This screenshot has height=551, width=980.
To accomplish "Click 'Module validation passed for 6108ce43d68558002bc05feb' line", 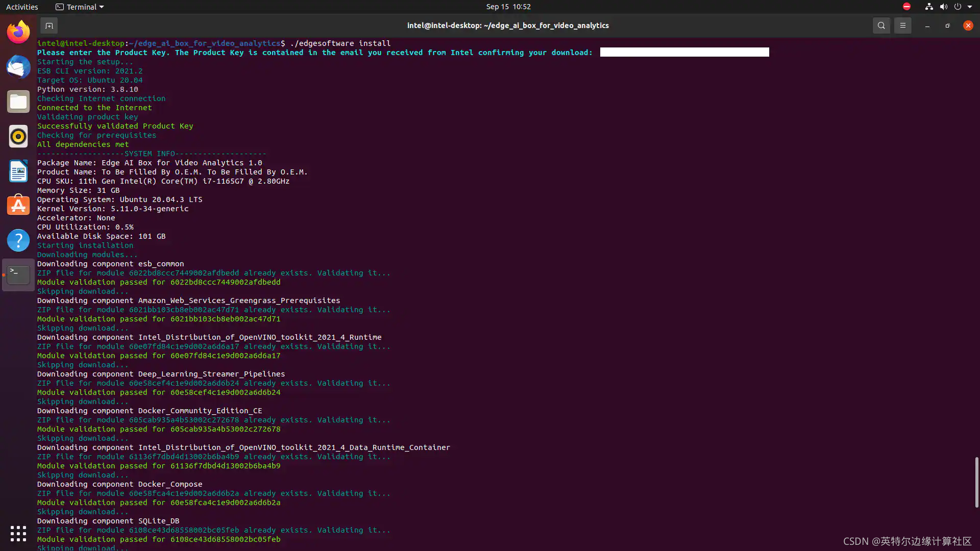I will coord(159,539).
